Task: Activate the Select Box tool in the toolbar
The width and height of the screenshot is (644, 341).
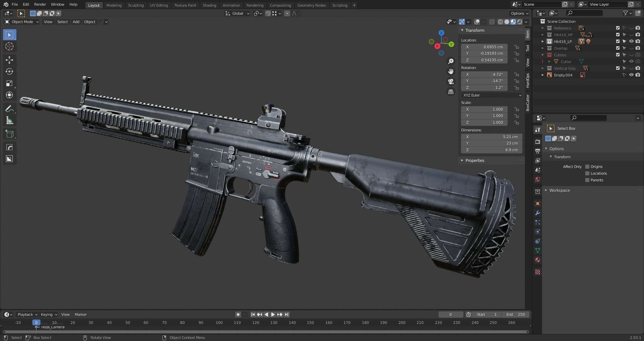Action: [9, 35]
